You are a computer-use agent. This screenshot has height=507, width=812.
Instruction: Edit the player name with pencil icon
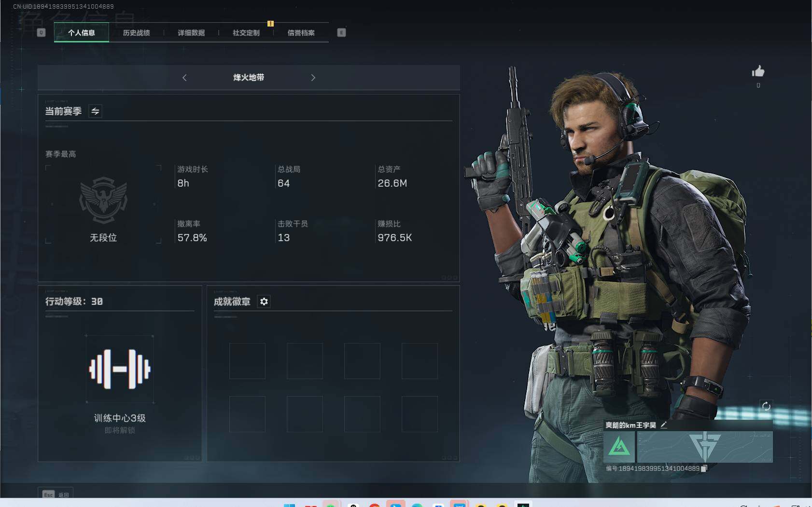664,425
